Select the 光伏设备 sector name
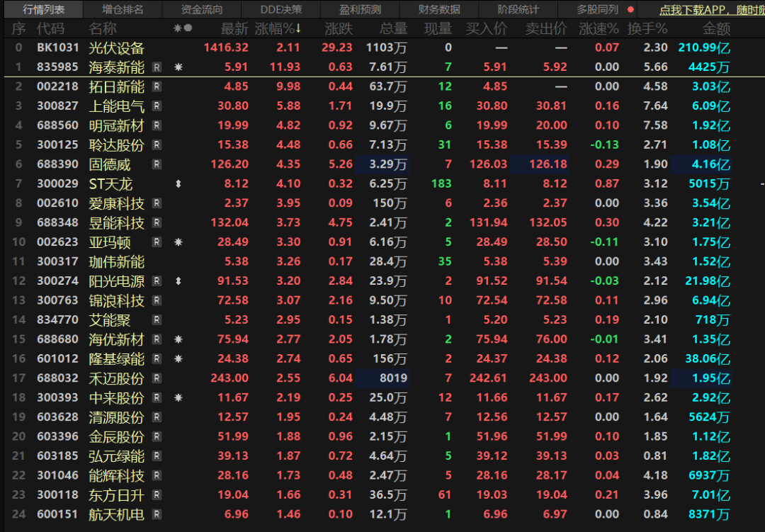 pyautogui.click(x=117, y=48)
